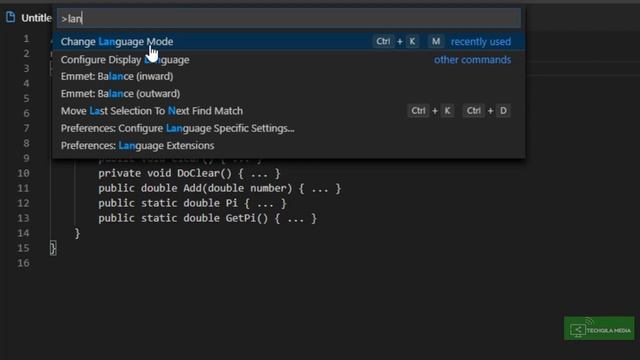Click the Ctrl+K Ctrl+D keybinding hint
Image resolution: width=640 pixels, height=360 pixels.
coord(459,111)
